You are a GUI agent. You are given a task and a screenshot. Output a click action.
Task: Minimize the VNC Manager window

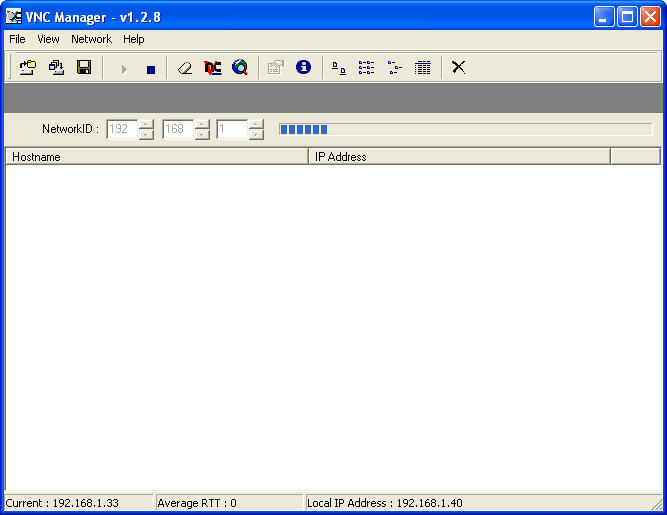tap(604, 17)
